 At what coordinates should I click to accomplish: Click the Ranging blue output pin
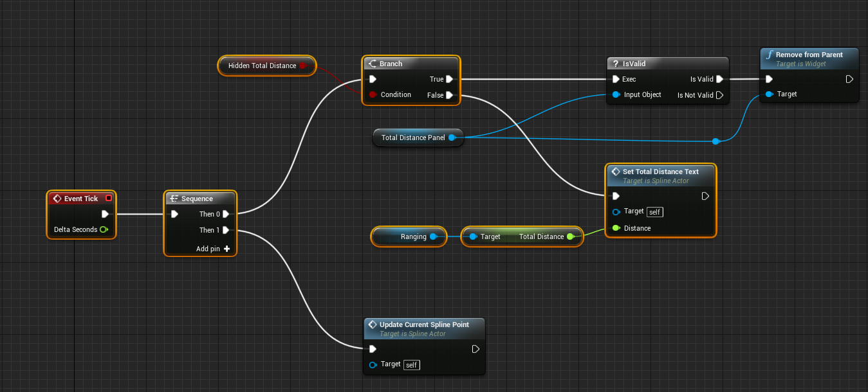434,236
